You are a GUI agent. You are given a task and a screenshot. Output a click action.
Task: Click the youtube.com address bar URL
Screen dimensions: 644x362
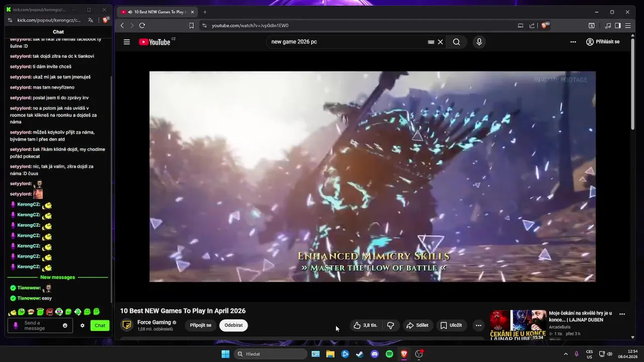point(250,26)
